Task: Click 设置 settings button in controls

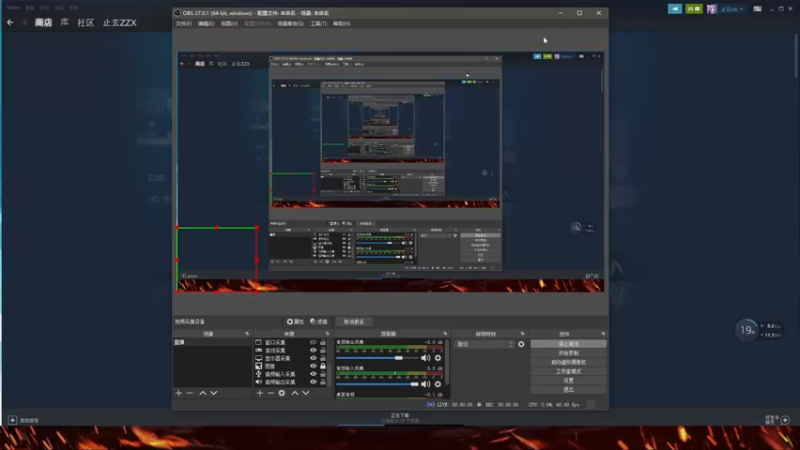Action: pyautogui.click(x=568, y=381)
